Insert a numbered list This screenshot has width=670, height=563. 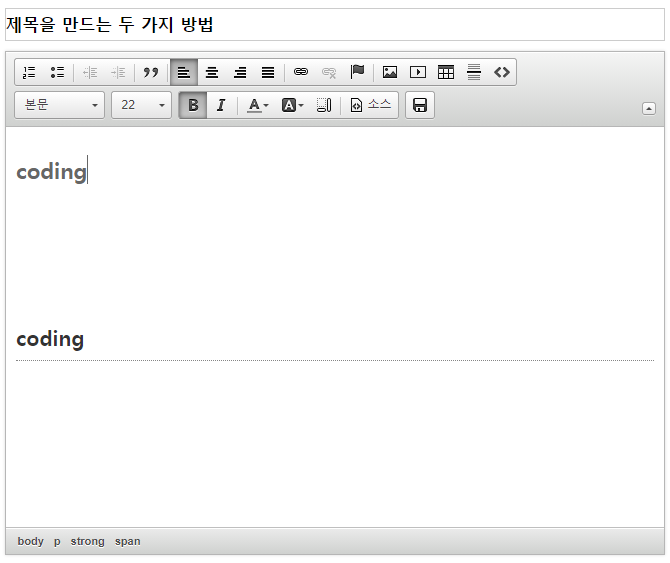[x=29, y=72]
